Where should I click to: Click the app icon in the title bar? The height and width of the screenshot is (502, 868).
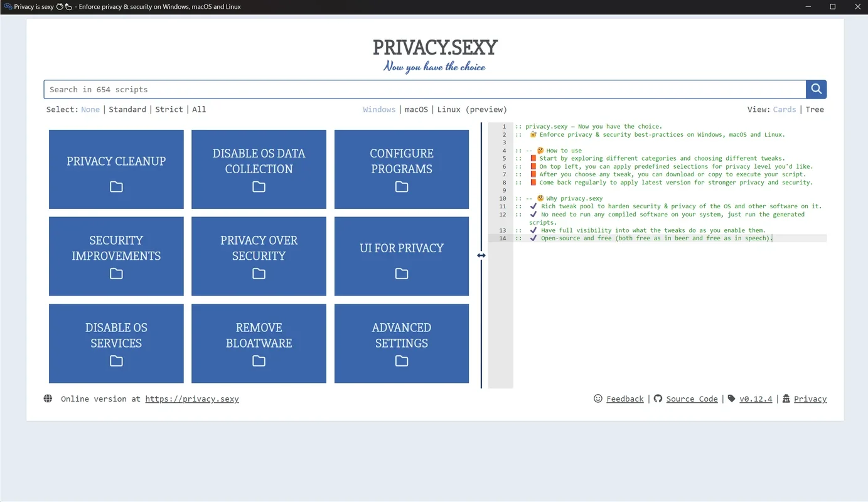[x=8, y=7]
